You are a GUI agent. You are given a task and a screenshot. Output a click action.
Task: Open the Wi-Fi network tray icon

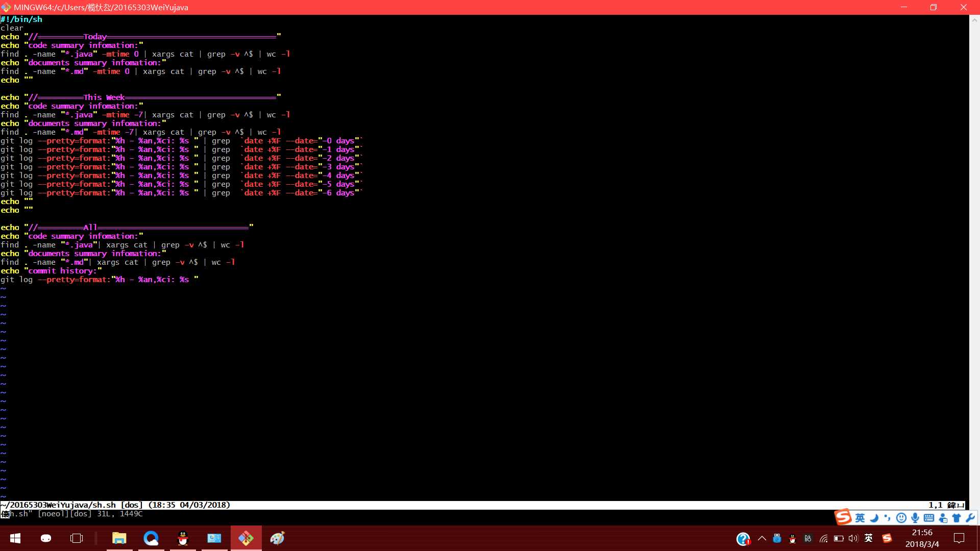(823, 538)
